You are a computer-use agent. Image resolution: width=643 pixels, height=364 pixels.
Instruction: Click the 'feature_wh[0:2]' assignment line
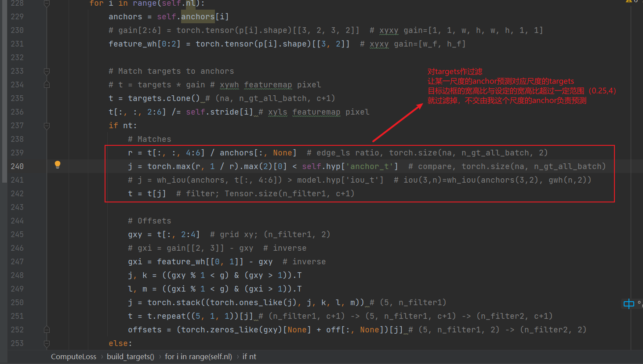click(x=229, y=44)
